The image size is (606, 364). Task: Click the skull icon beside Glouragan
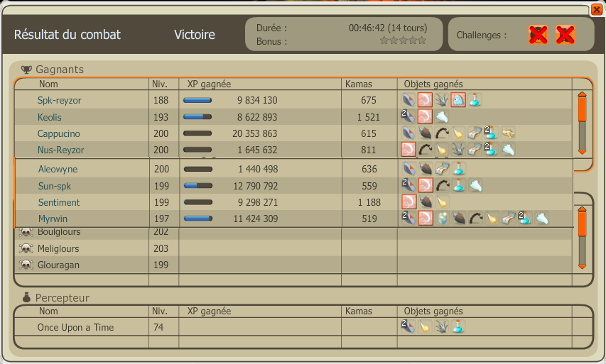(x=26, y=265)
